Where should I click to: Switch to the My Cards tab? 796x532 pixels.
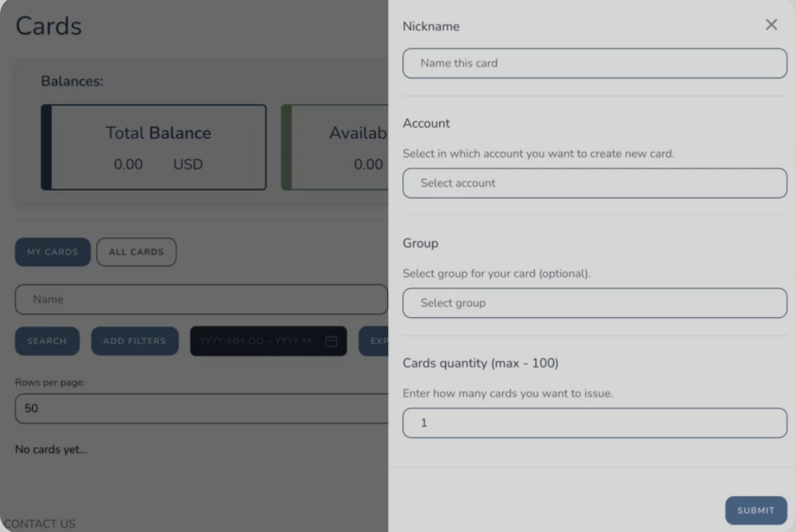[52, 252]
